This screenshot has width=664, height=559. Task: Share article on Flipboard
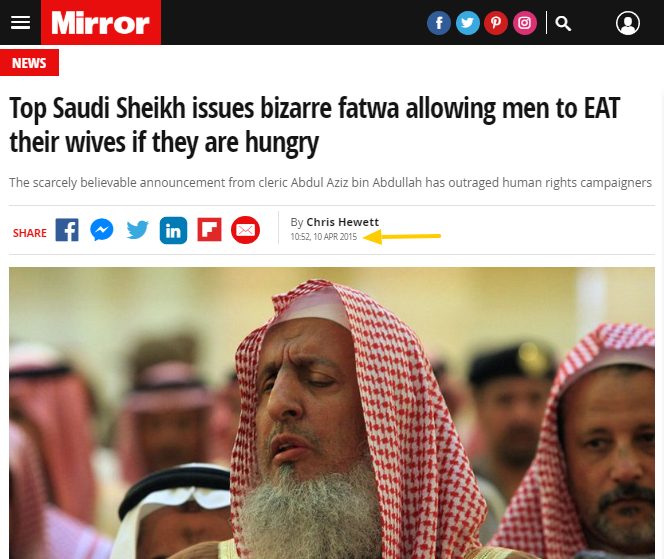pyautogui.click(x=210, y=230)
